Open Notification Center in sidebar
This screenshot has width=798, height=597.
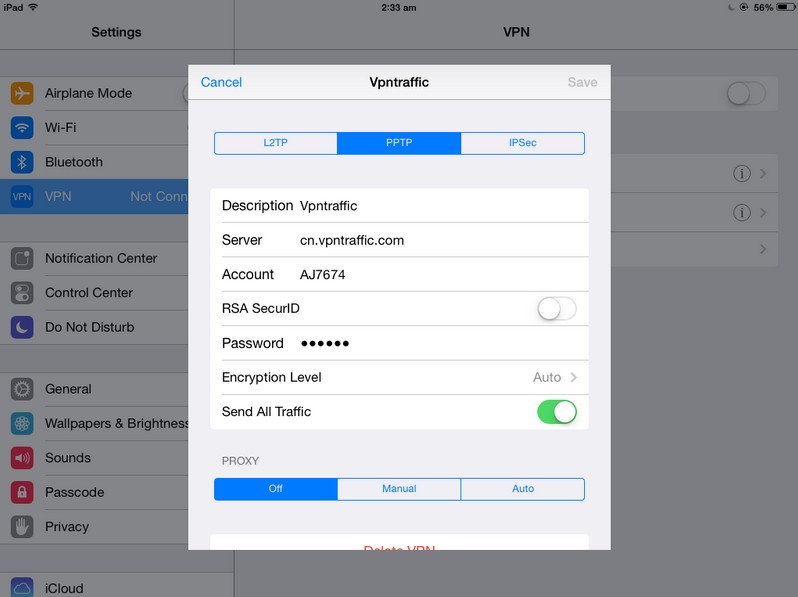click(94, 259)
